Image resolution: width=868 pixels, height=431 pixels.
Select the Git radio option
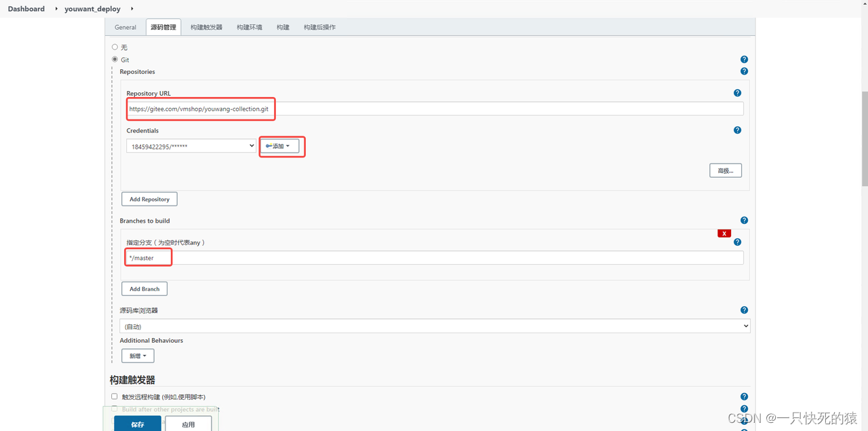pos(115,59)
